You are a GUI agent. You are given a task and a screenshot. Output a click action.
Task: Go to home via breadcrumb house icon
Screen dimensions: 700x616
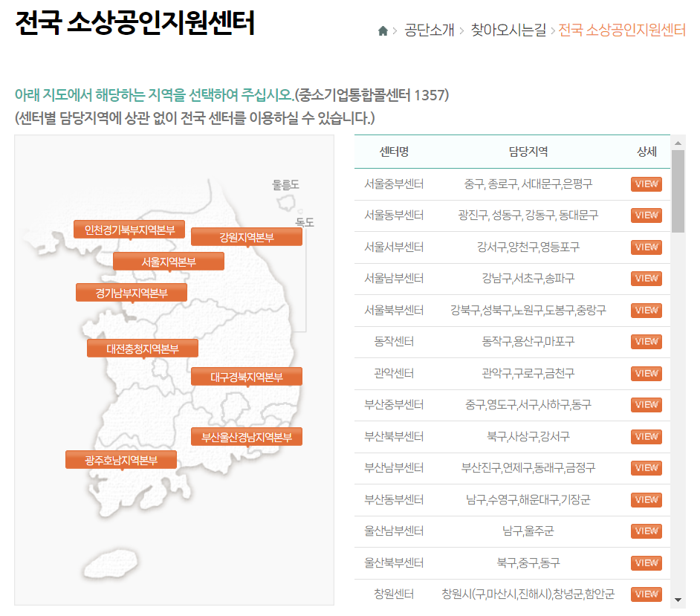point(383,30)
